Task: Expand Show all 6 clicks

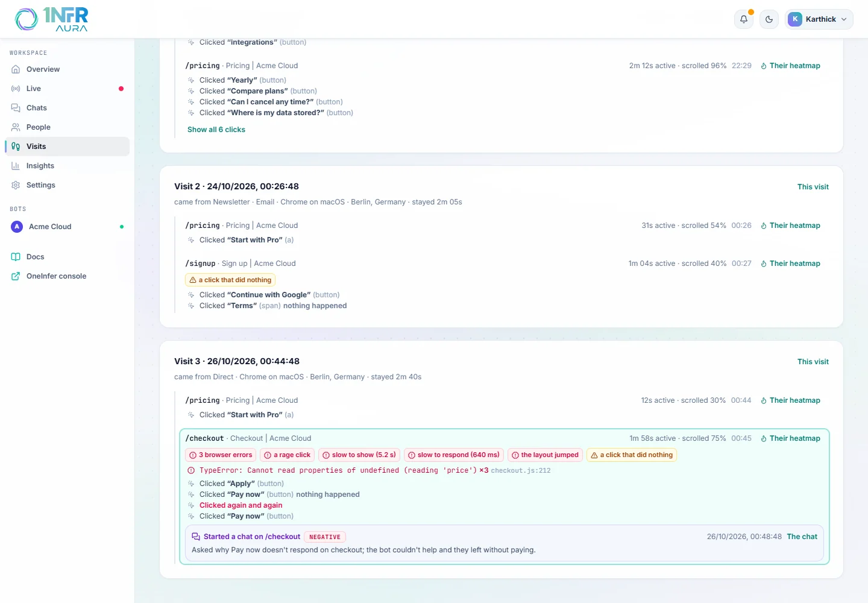Action: pyautogui.click(x=216, y=130)
